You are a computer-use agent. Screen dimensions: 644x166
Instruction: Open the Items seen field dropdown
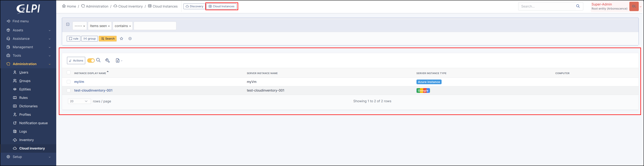coord(100,26)
